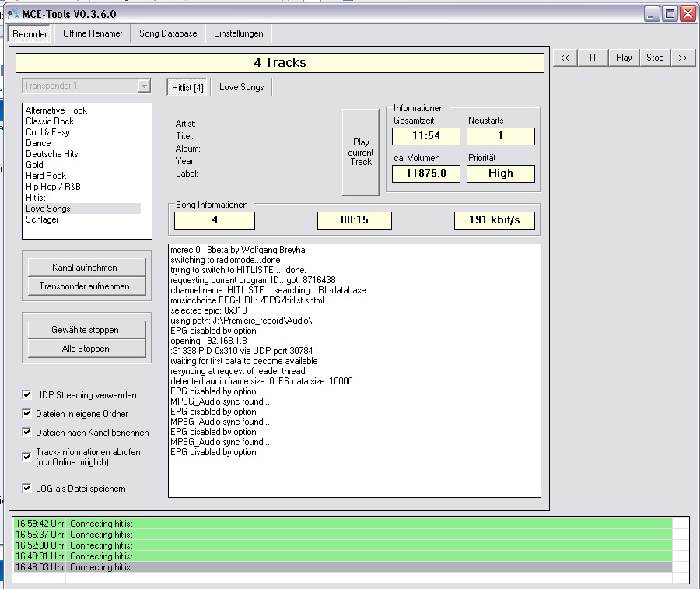This screenshot has height=589, width=700.
Task: Open the Transponder 1 dropdown
Action: click(144, 86)
